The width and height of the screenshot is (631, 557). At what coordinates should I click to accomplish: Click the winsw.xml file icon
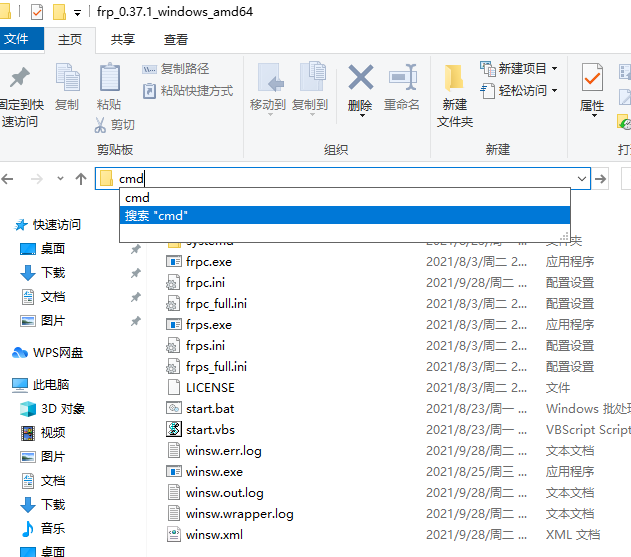coord(174,534)
